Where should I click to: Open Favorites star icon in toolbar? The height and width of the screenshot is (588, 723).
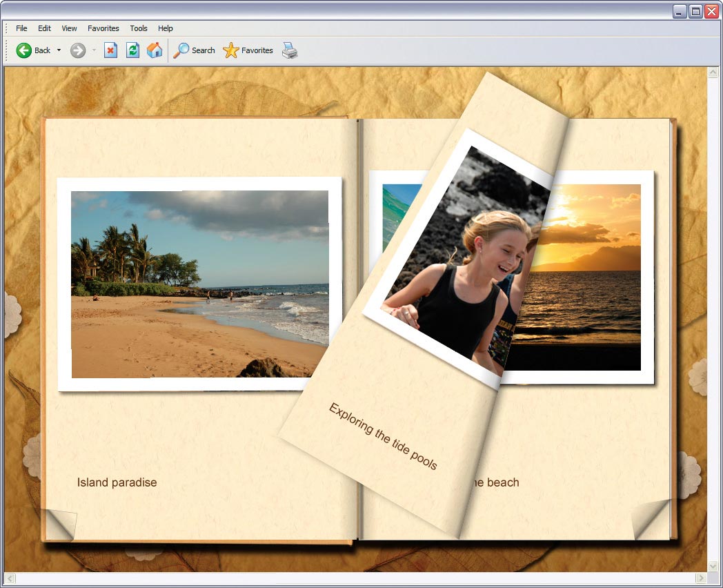(231, 50)
